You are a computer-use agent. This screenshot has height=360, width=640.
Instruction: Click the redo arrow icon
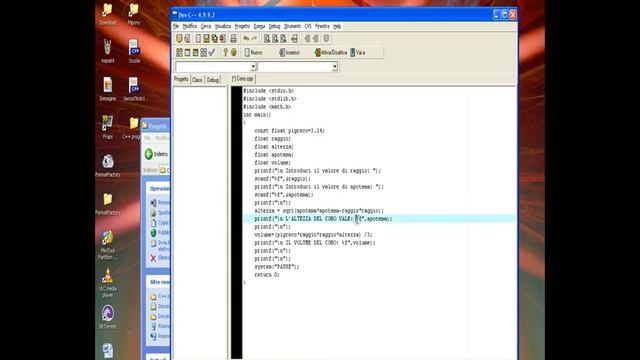click(254, 39)
